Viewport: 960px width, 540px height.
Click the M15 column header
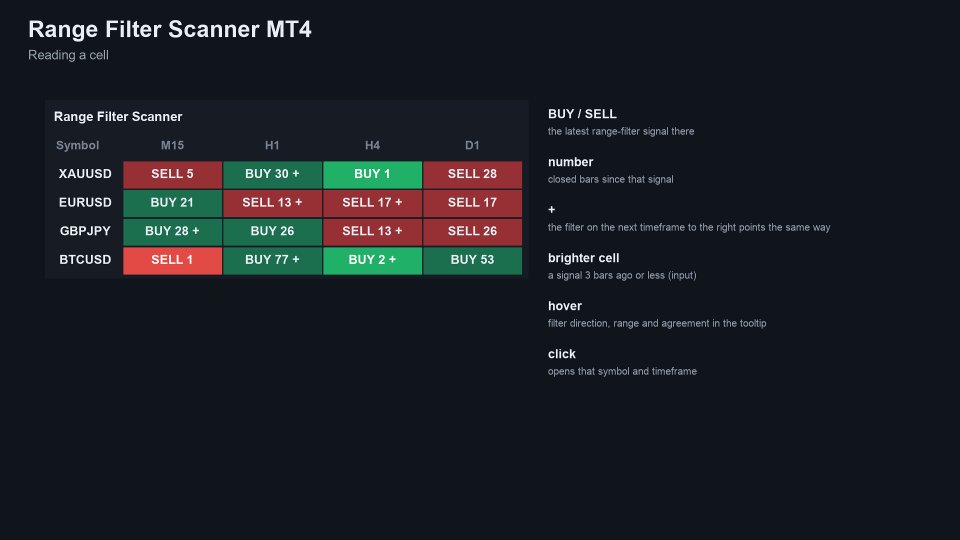click(x=173, y=146)
